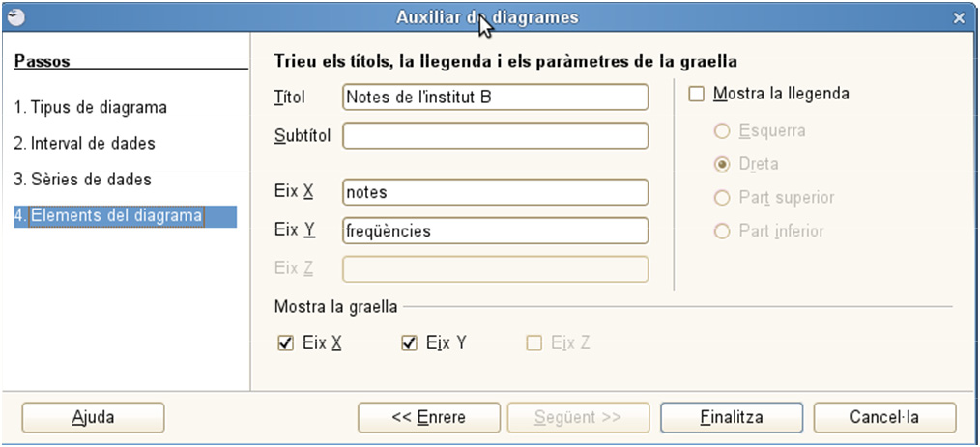This screenshot has width=980, height=447.
Task: Close the Auxiliar de diagrames dialog
Action: pyautogui.click(x=959, y=18)
